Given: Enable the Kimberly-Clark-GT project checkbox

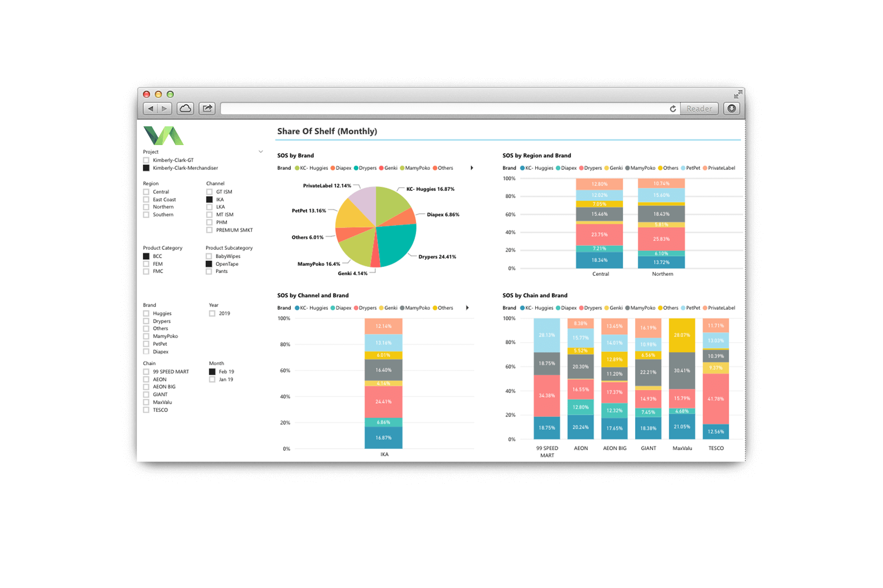Looking at the screenshot, I should [x=146, y=161].
